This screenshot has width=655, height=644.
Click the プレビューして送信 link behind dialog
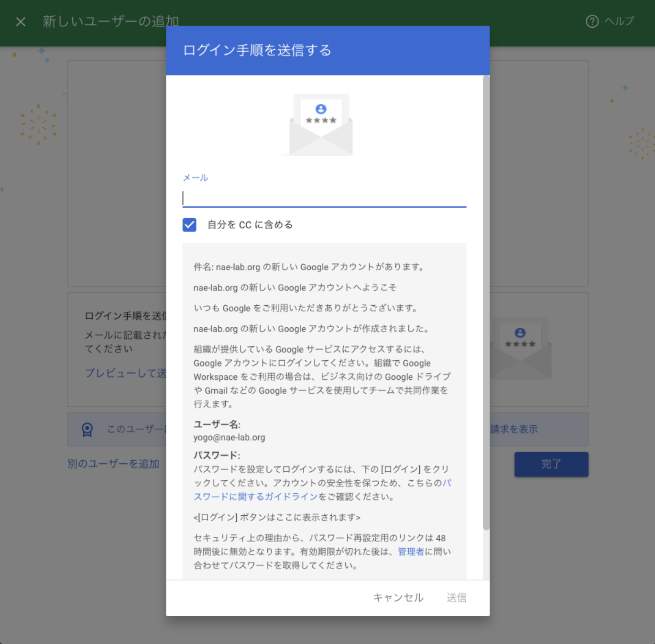[125, 373]
